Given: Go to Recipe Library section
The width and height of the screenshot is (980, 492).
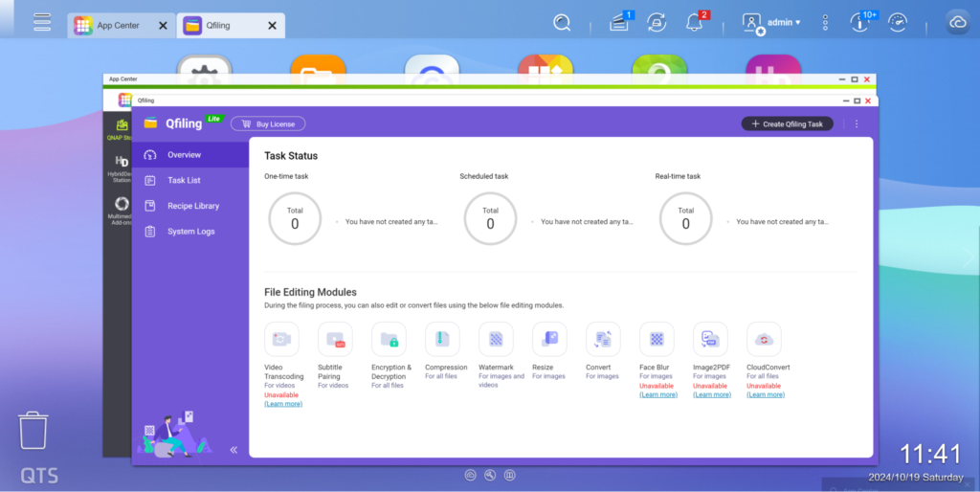Looking at the screenshot, I should pyautogui.click(x=192, y=206).
